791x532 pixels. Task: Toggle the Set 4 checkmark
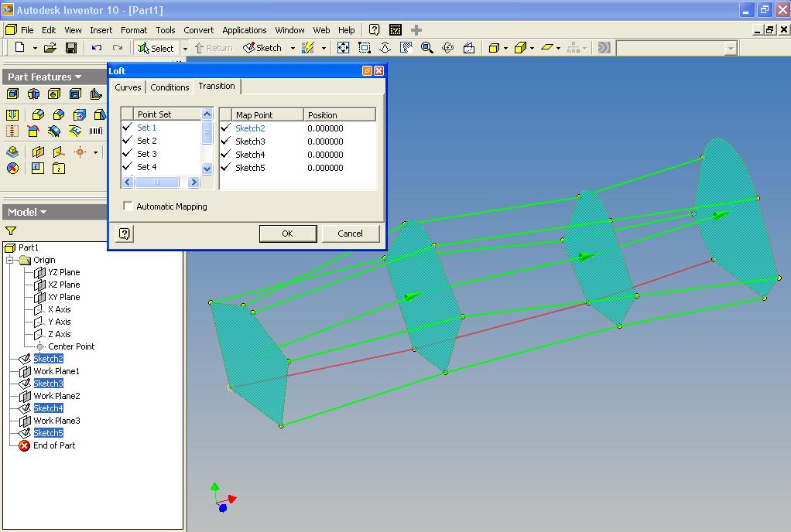tap(128, 166)
